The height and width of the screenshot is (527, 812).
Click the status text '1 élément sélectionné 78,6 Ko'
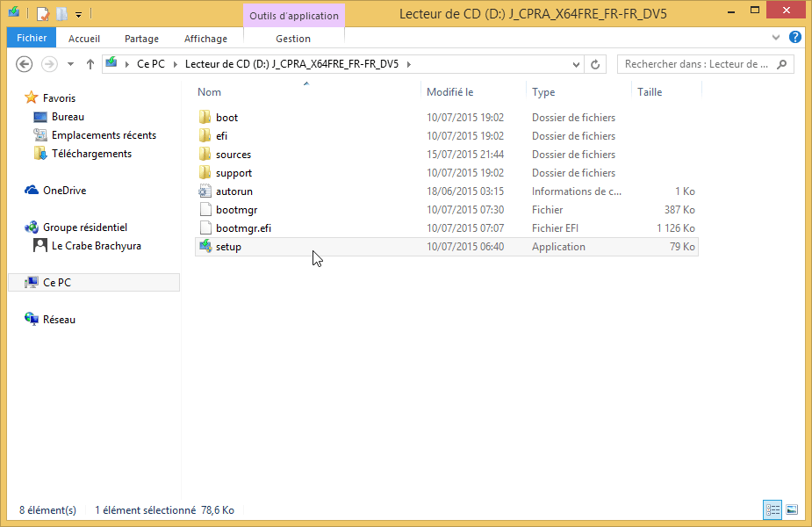tap(164, 510)
